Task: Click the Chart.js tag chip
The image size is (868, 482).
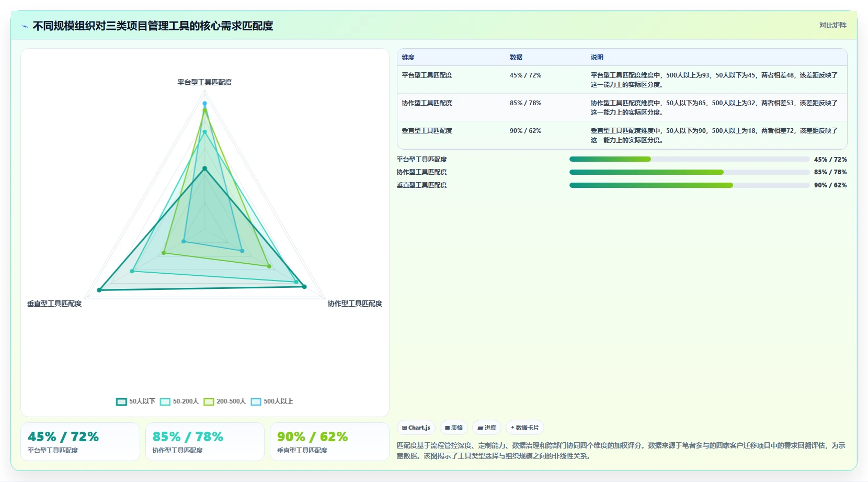Action: [416, 428]
